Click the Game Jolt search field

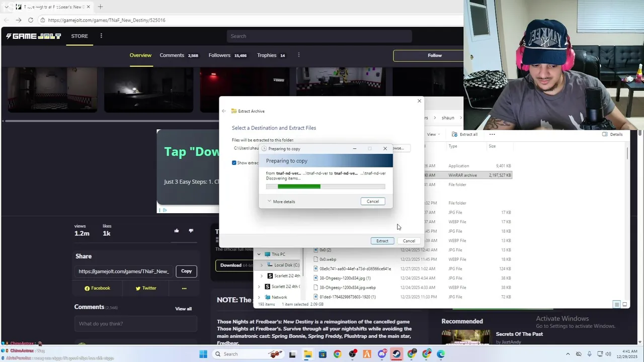coord(319,36)
